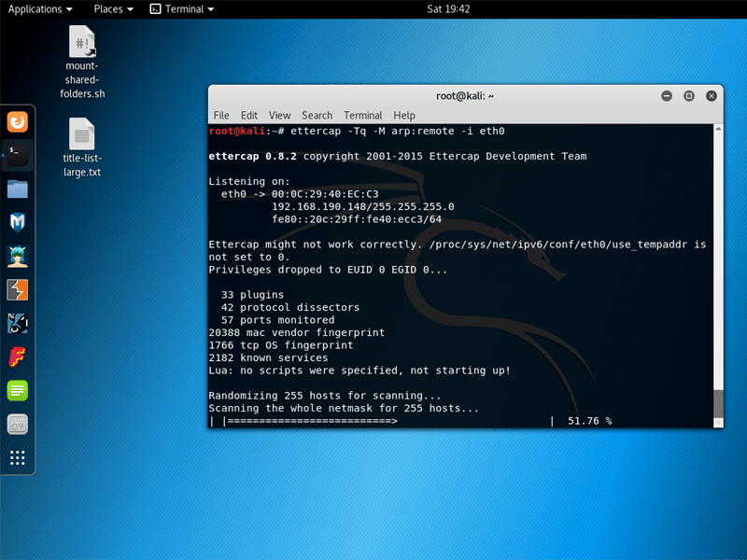Click the IP 192.168.190.148/255.255.255.0
747x560 pixels.
tap(362, 206)
